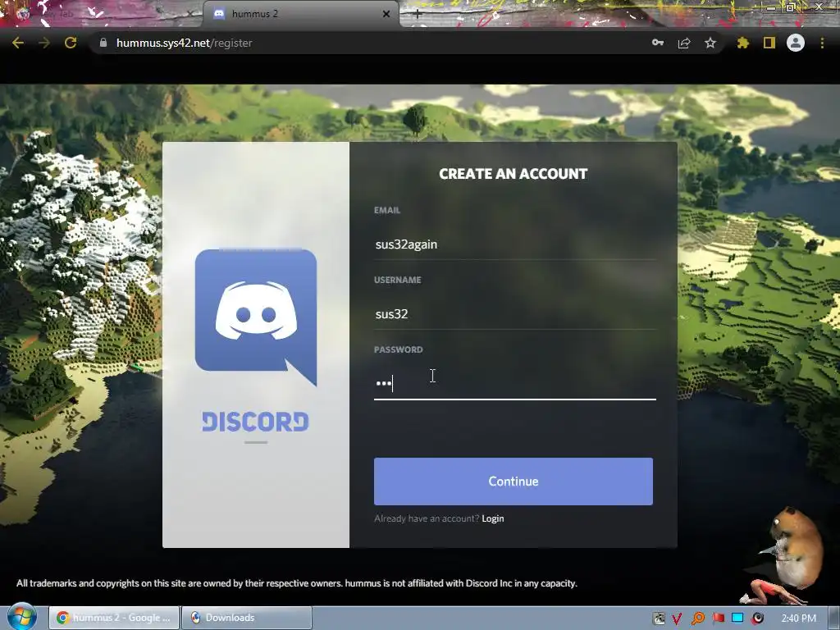Select the hummus 2 Google Chrome taskbar button
The image size is (840, 630).
tap(114, 618)
